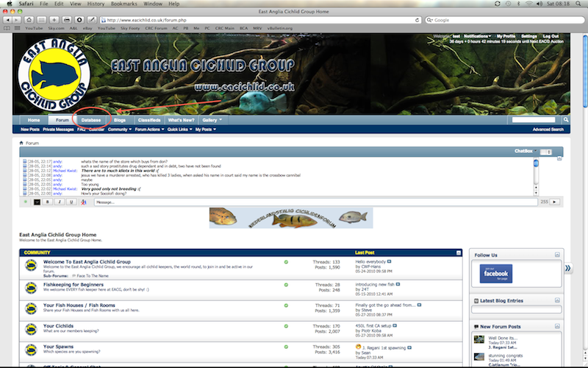Click the print toolbar icon

(x=67, y=20)
